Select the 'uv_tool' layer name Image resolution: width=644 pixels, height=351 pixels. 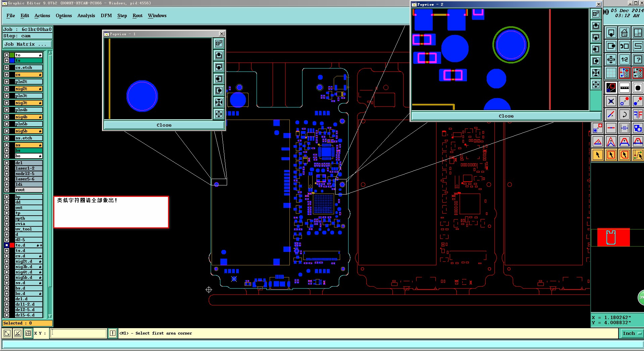[29, 229]
